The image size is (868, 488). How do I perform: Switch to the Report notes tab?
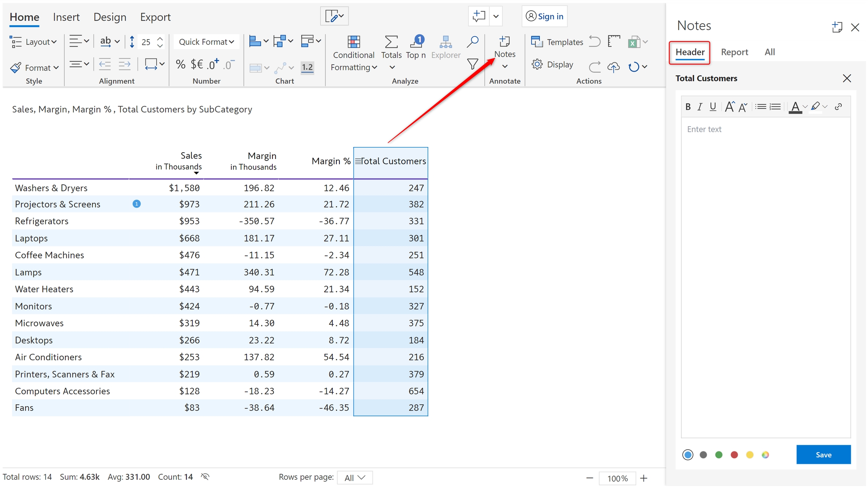coord(734,52)
